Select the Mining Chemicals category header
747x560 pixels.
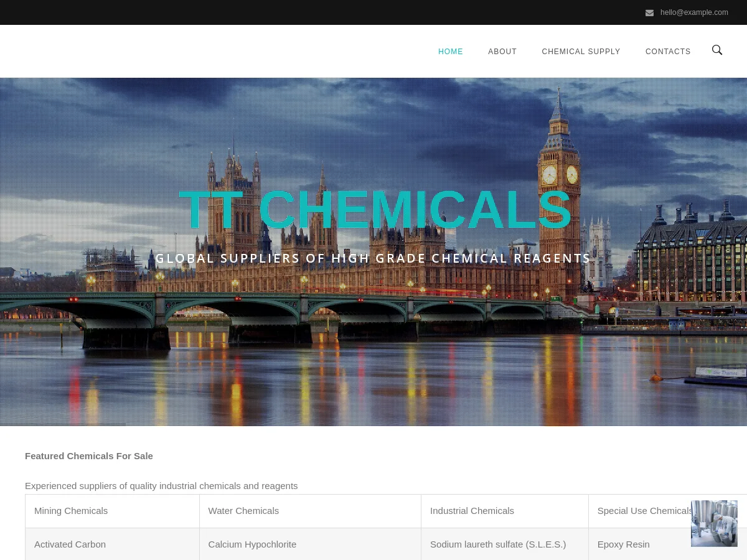pos(71,510)
